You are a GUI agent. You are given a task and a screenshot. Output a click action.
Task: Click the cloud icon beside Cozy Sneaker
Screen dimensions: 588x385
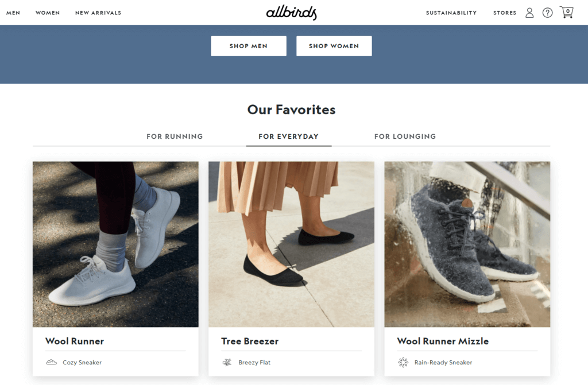(x=52, y=362)
